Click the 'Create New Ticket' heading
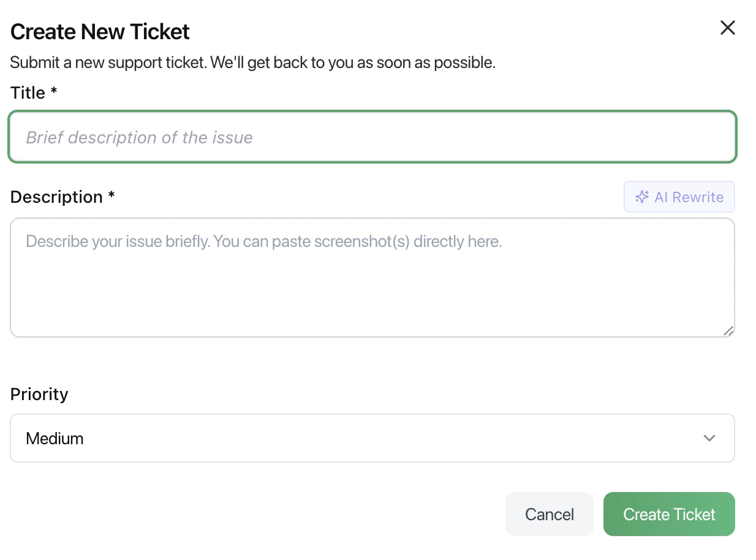The height and width of the screenshot is (560, 756). [x=100, y=32]
